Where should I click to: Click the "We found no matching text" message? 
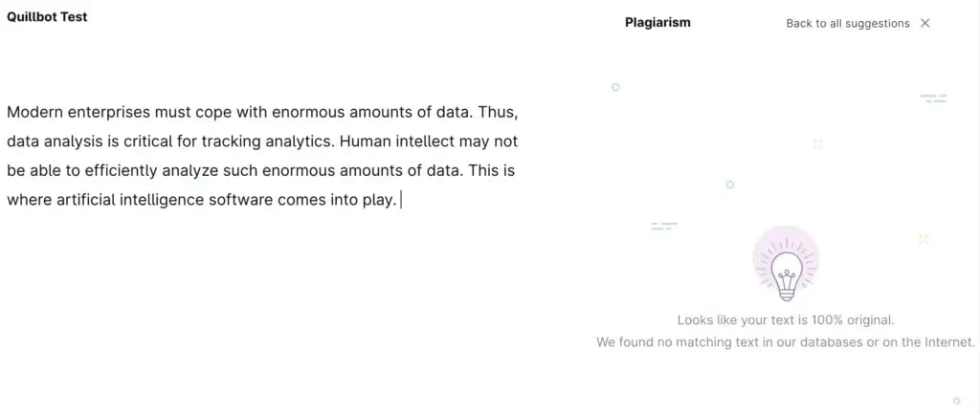pyautogui.click(x=786, y=341)
